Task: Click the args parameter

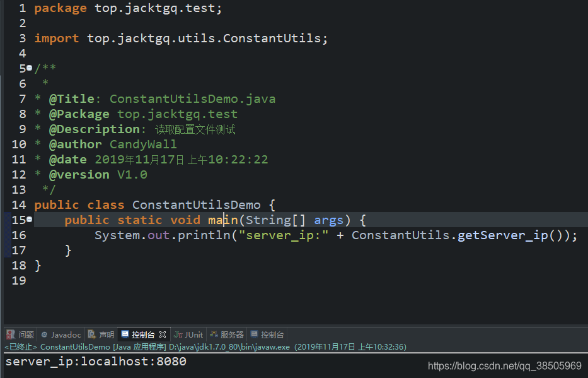Action: pos(328,220)
